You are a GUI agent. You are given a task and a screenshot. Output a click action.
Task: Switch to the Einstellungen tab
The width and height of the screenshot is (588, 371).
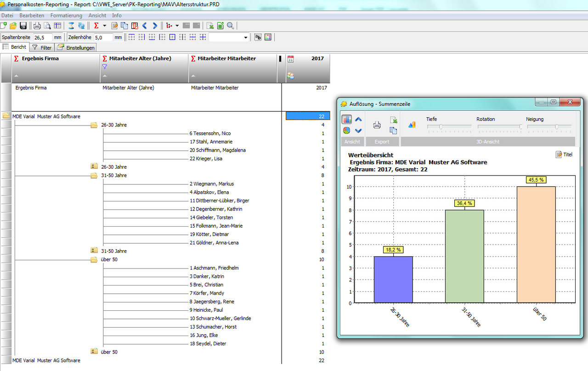(76, 47)
